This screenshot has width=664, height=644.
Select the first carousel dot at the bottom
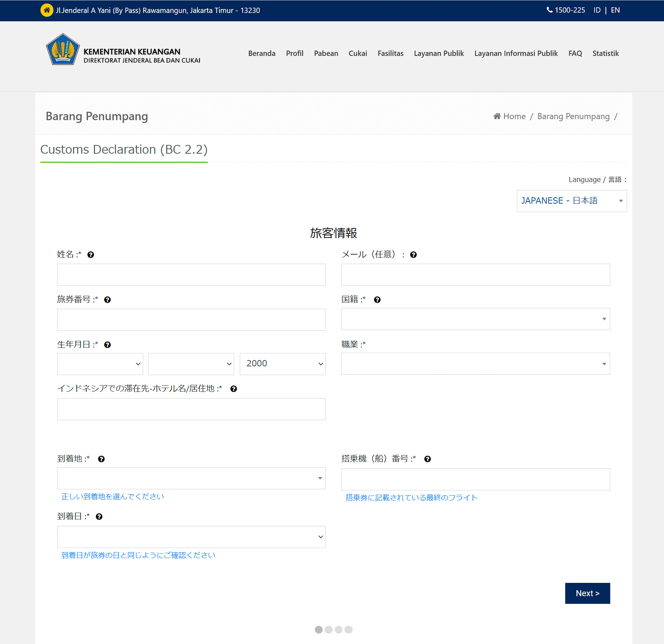[x=318, y=630]
